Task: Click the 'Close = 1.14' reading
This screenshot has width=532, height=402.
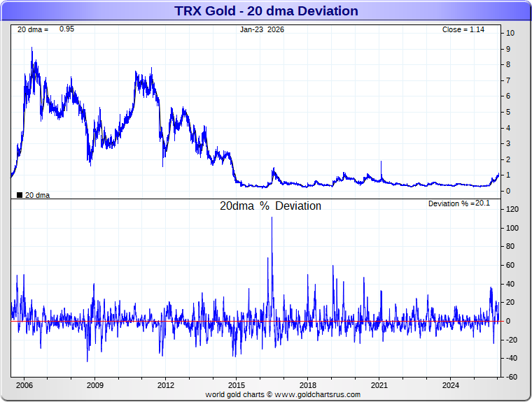Action: (x=463, y=29)
